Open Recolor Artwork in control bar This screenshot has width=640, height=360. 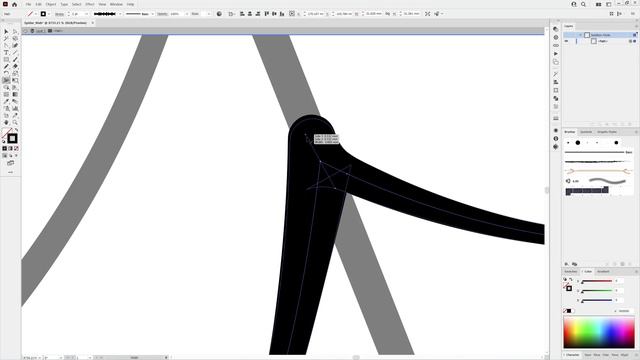click(219, 14)
